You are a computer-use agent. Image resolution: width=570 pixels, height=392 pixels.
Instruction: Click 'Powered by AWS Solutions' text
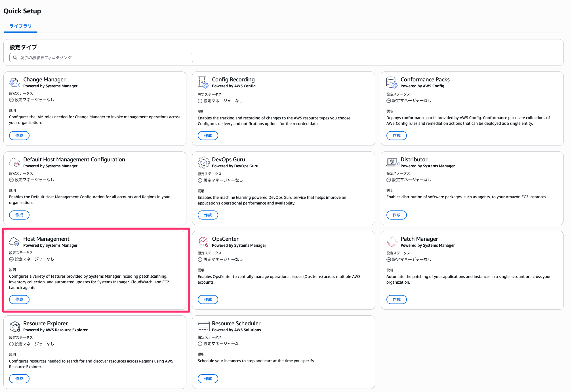(x=236, y=330)
